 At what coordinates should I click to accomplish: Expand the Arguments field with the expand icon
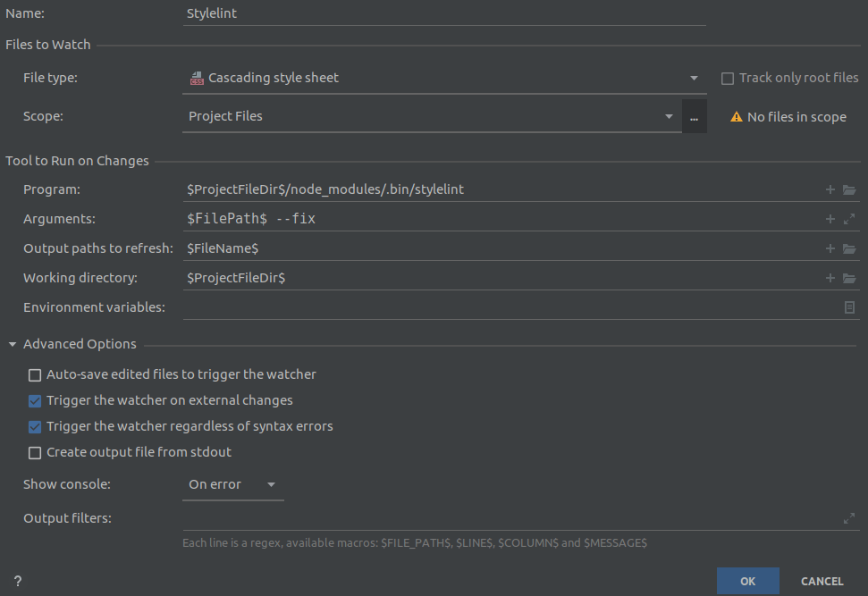click(x=849, y=219)
